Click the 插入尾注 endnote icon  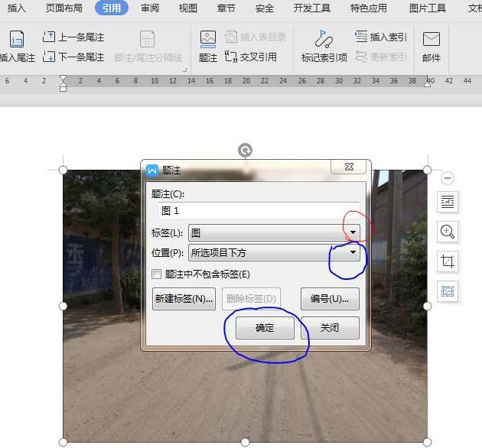pyautogui.click(x=17, y=39)
